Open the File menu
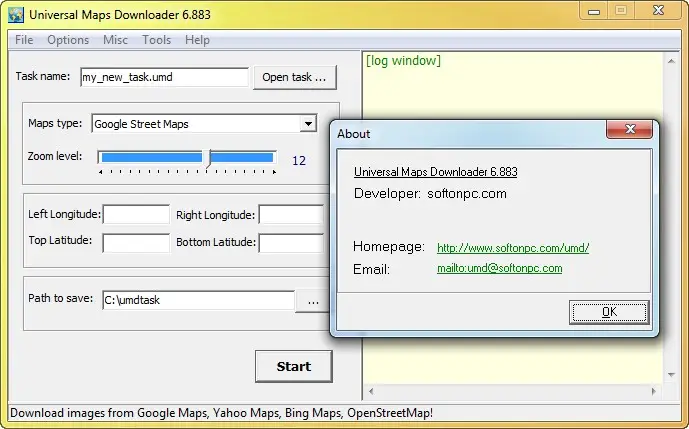 [24, 40]
